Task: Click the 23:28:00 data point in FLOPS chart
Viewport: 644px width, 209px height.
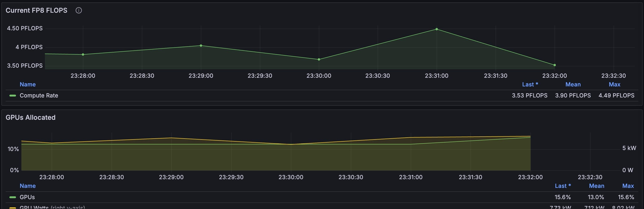Action: (x=83, y=54)
